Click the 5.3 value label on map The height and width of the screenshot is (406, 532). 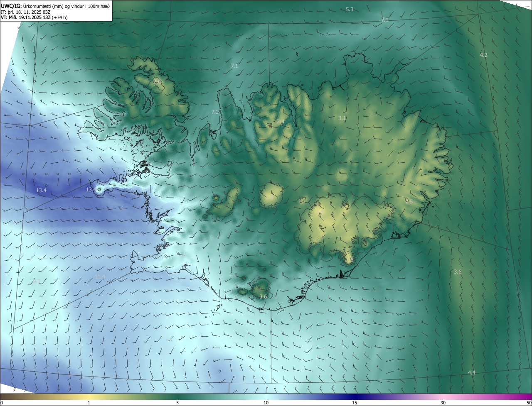click(x=350, y=9)
